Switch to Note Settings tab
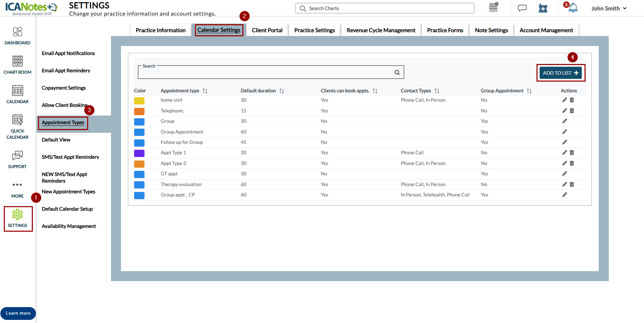The height and width of the screenshot is (323, 644). 492,30
